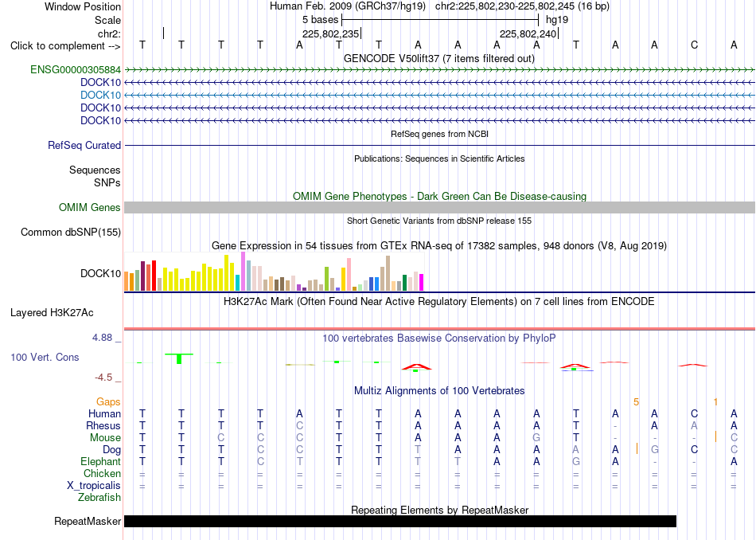
Task: Click the 'RefSeq genes from NCBI' title
Action: [440, 134]
